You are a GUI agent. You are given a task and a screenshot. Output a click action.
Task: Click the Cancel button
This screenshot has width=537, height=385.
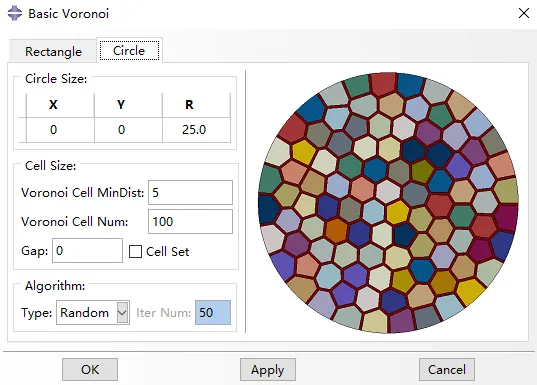[x=447, y=370]
